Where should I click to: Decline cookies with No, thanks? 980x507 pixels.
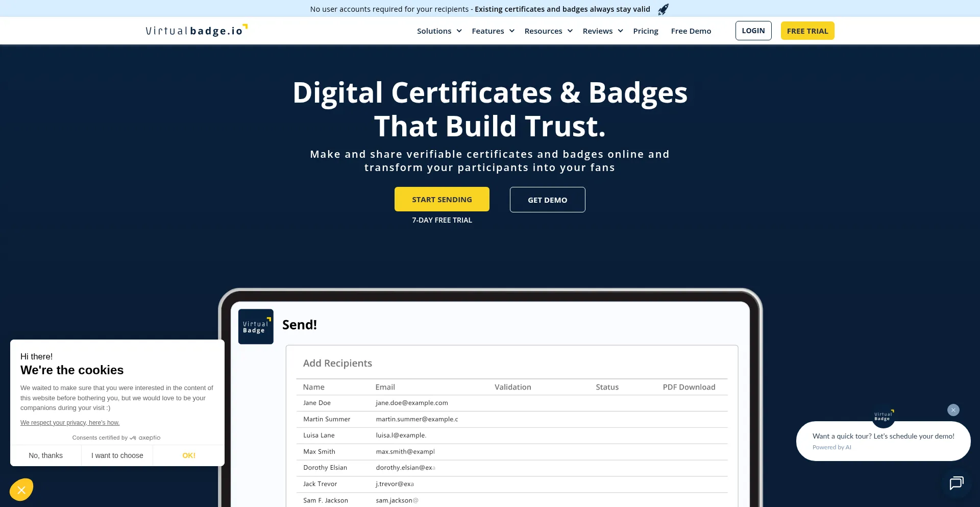point(45,455)
